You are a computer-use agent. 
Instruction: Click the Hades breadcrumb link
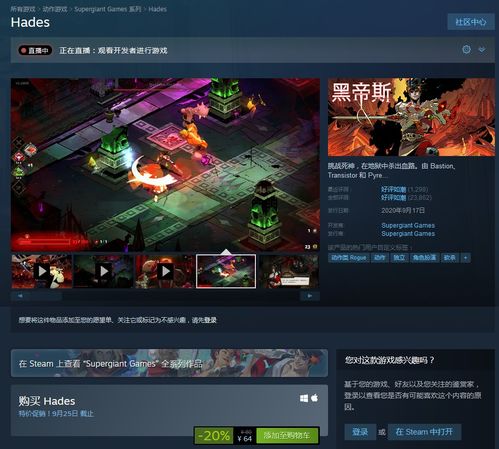coord(157,9)
